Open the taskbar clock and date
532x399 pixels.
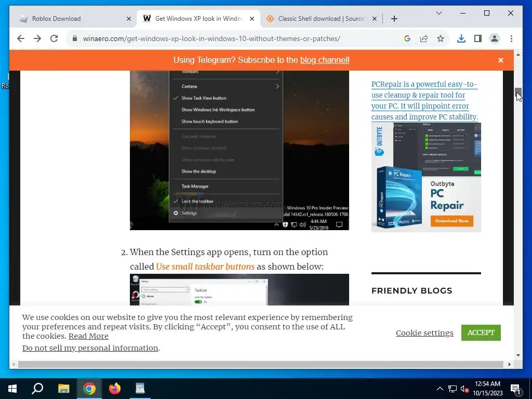487,389
